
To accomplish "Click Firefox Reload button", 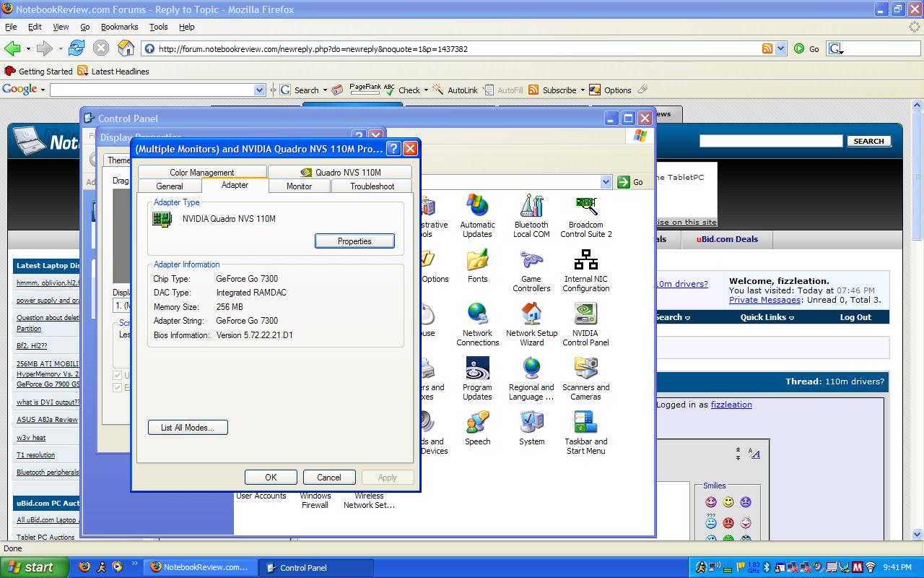I will pyautogui.click(x=77, y=48).
